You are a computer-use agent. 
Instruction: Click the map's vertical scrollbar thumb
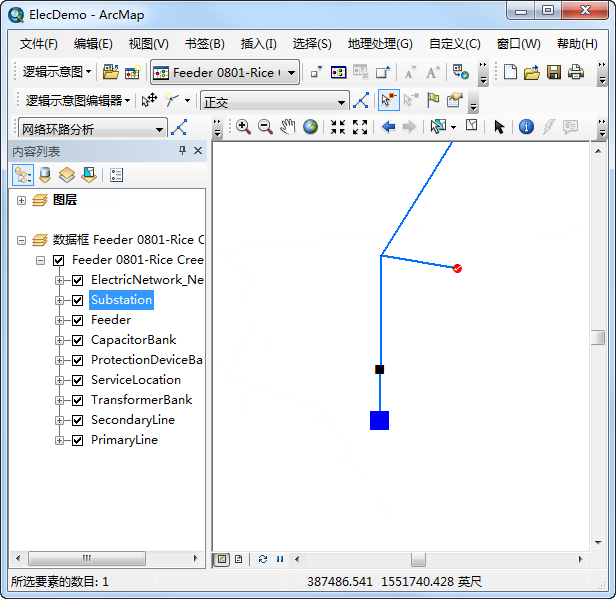point(598,338)
